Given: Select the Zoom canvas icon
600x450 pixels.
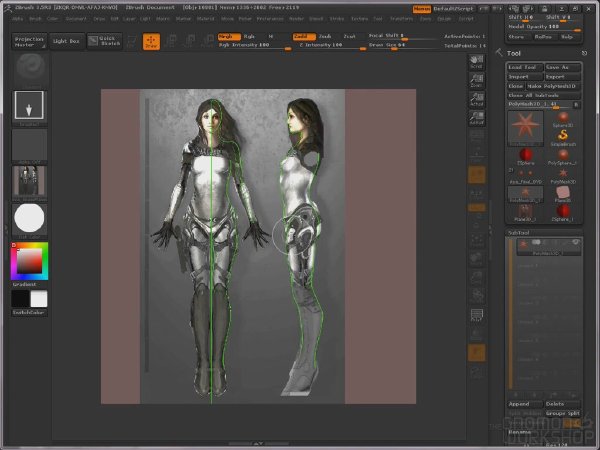Looking at the screenshot, I should pyautogui.click(x=476, y=80).
